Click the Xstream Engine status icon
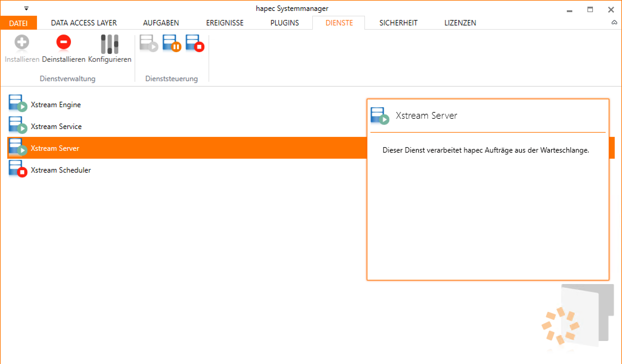Screen dimensions: 622x364 (18, 104)
